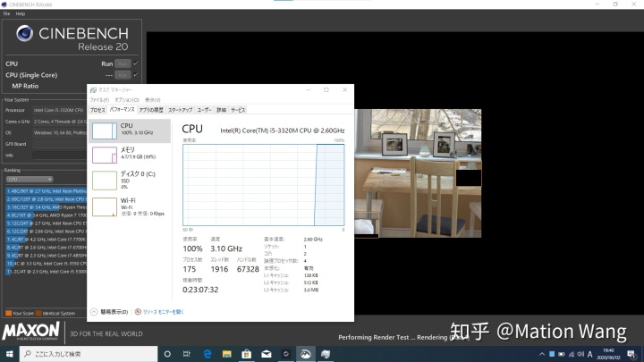644x362 pixels.
Task: Toggle the CPU (Single Core) checkbox
Action: point(136,75)
